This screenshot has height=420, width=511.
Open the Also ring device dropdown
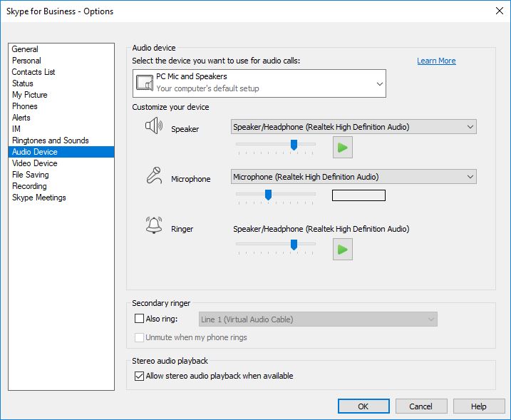pyautogui.click(x=318, y=319)
